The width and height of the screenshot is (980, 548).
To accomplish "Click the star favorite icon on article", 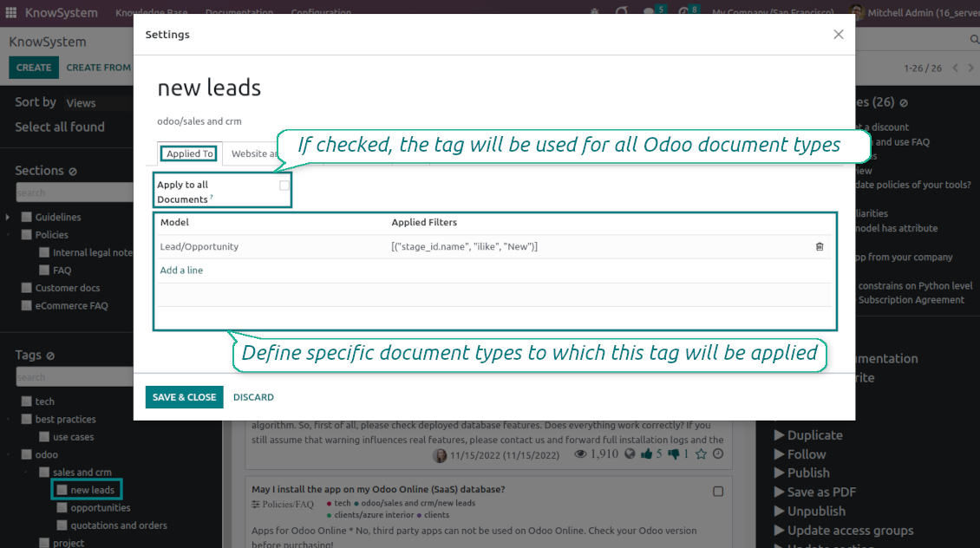I will [x=701, y=454].
